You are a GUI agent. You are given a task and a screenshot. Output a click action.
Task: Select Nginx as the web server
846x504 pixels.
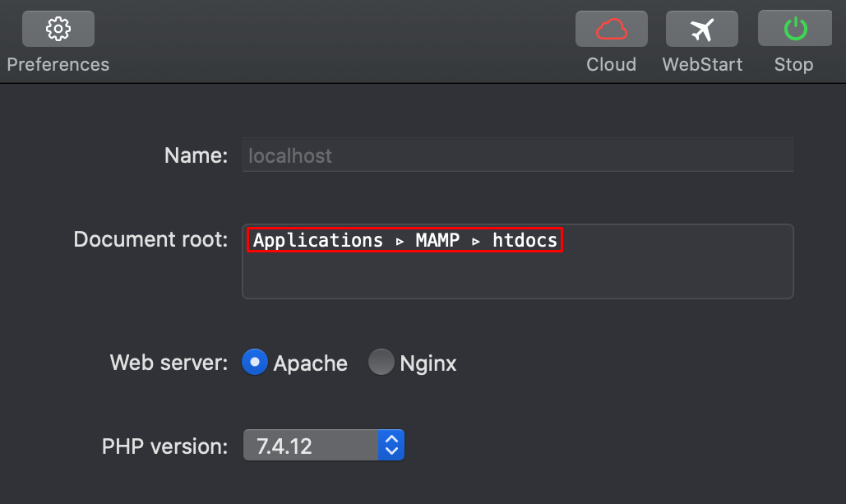(381, 362)
